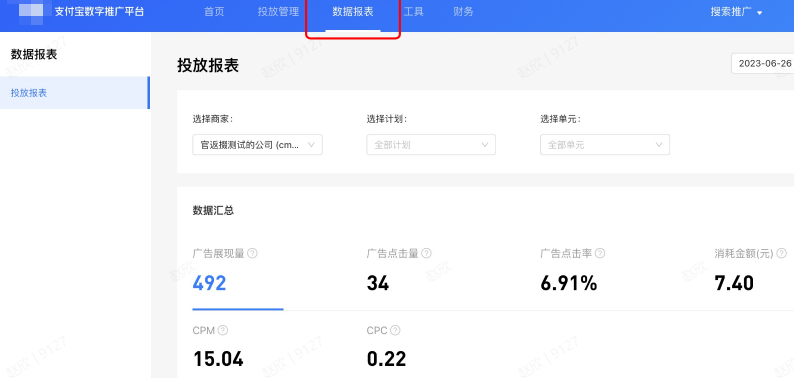Select 投放报表 in the left sidebar
The width and height of the screenshot is (794, 378).
pos(75,93)
